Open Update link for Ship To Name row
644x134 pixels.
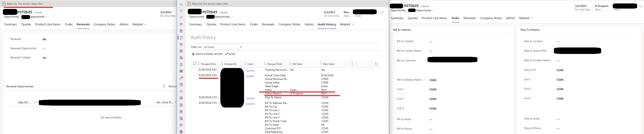250,98
